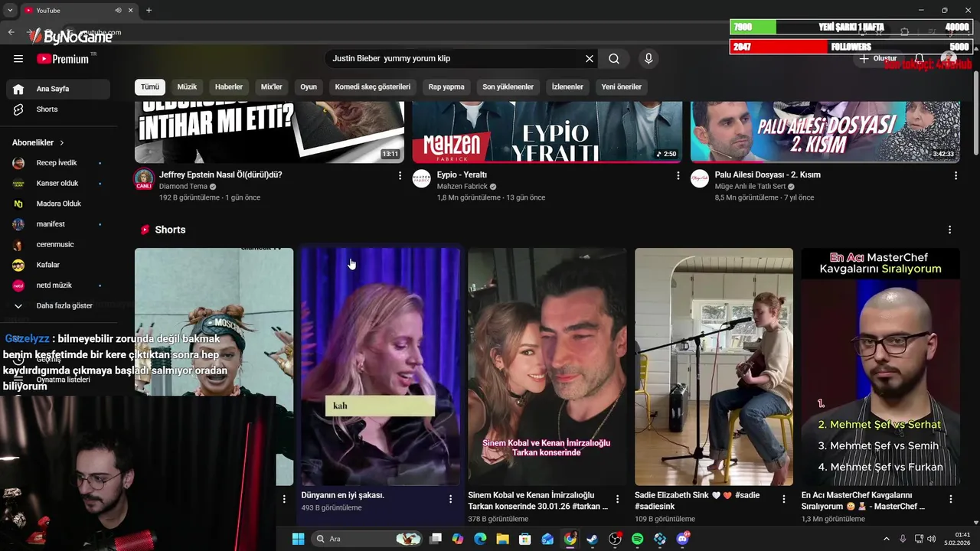This screenshot has height=551, width=980.
Task: Open a new browser tab
Action: click(x=149, y=10)
